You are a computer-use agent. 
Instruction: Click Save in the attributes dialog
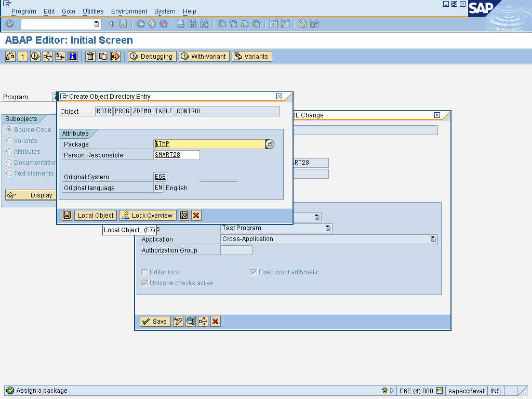tap(155, 321)
